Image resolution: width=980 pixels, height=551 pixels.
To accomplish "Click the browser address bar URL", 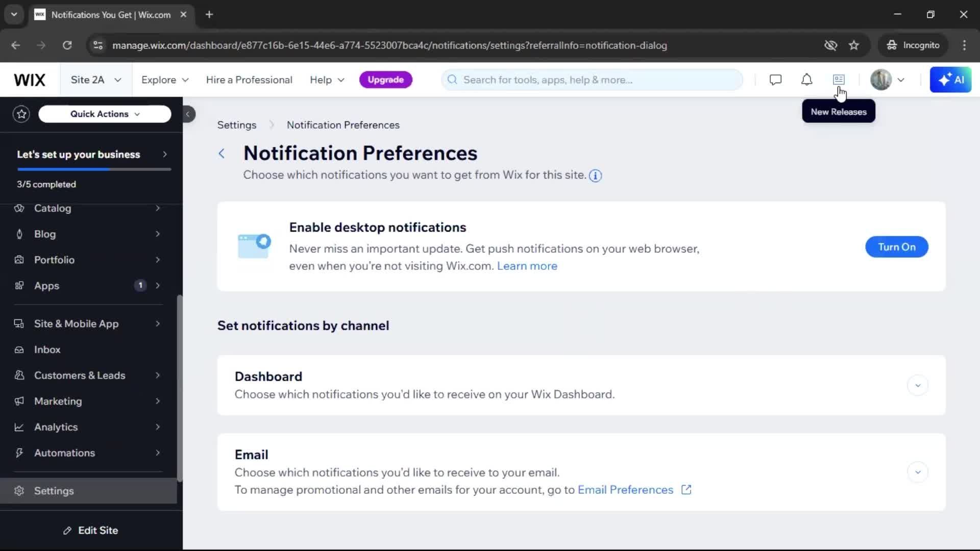I will pyautogui.click(x=389, y=45).
